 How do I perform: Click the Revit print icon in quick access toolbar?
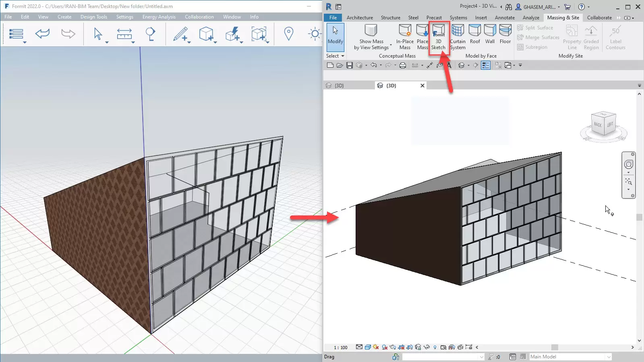click(402, 65)
